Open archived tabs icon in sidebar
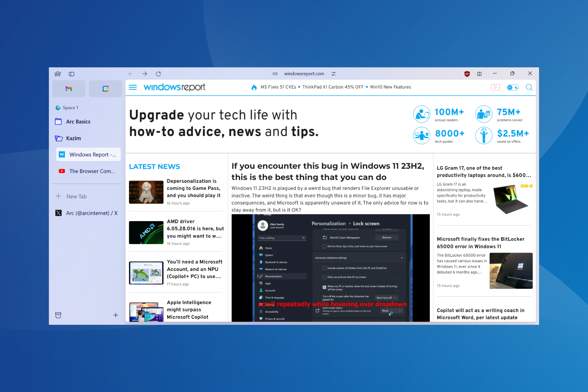Image resolution: width=588 pixels, height=392 pixels. pyautogui.click(x=58, y=315)
